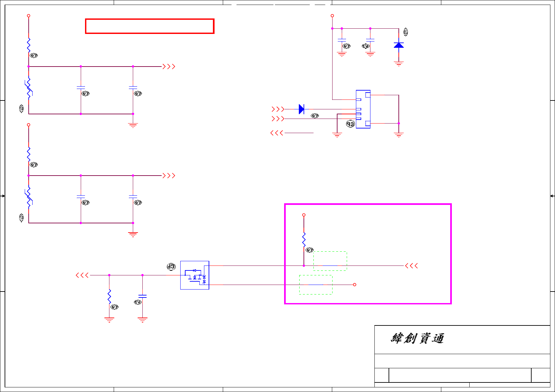
Task: Pick the second capacitor of upper-left divider circuit
Action: pyautogui.click(x=133, y=88)
